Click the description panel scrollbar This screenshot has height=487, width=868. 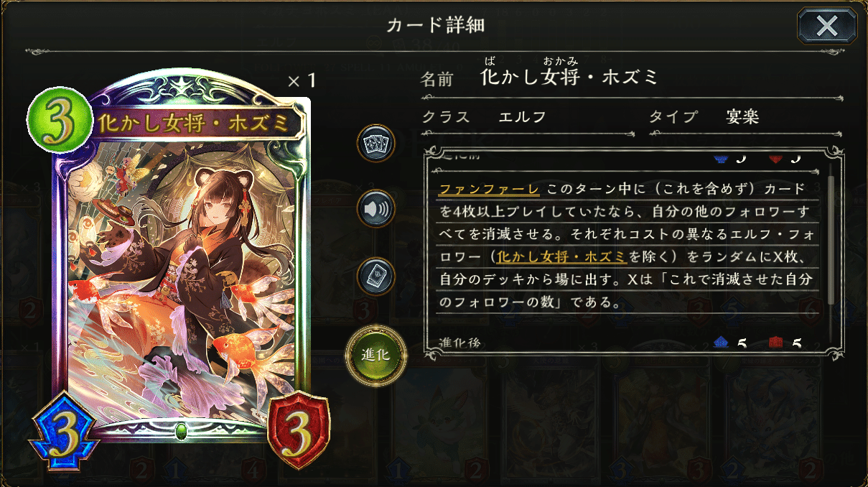(832, 237)
